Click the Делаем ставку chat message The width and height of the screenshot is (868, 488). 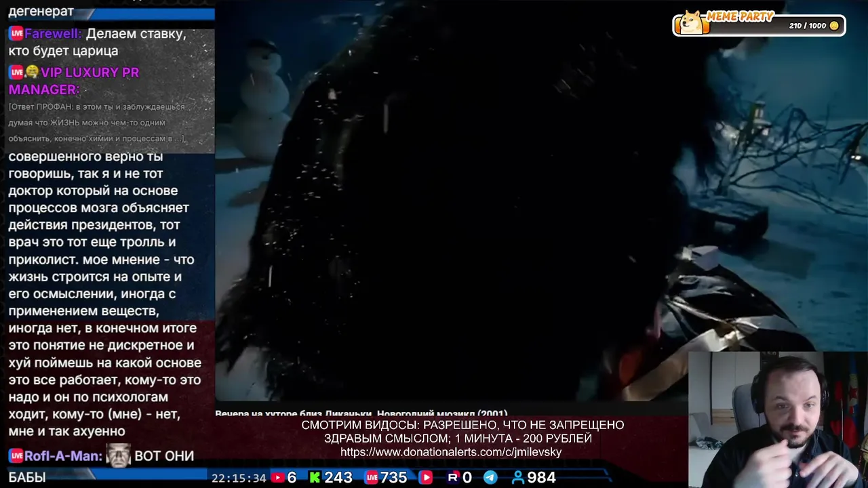click(97, 42)
